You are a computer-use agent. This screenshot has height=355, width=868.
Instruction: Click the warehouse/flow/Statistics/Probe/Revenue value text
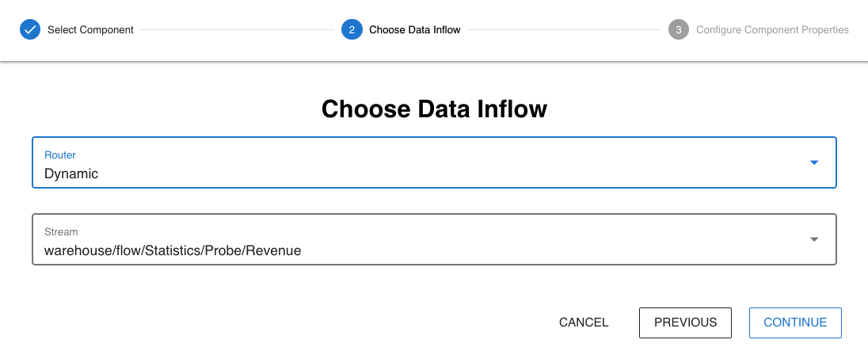173,251
